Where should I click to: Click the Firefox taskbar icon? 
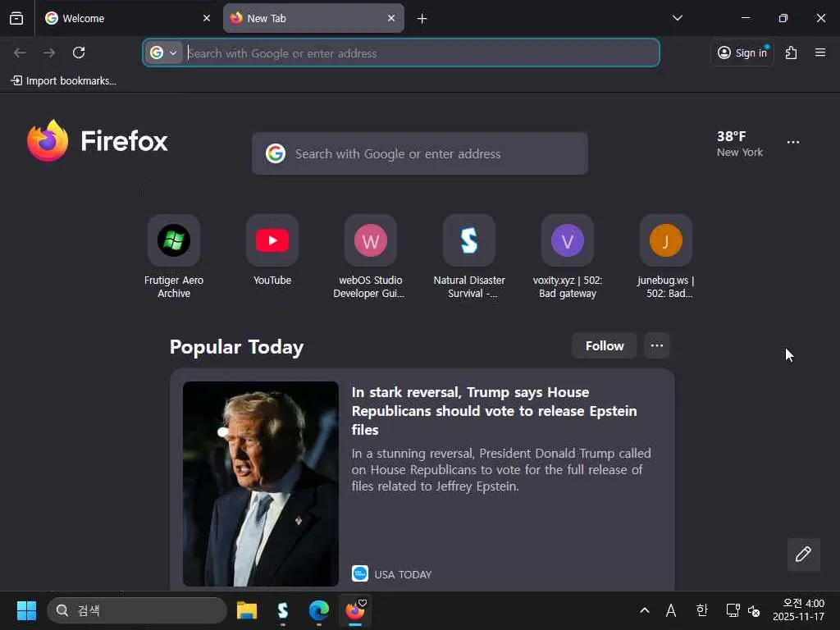click(x=355, y=610)
